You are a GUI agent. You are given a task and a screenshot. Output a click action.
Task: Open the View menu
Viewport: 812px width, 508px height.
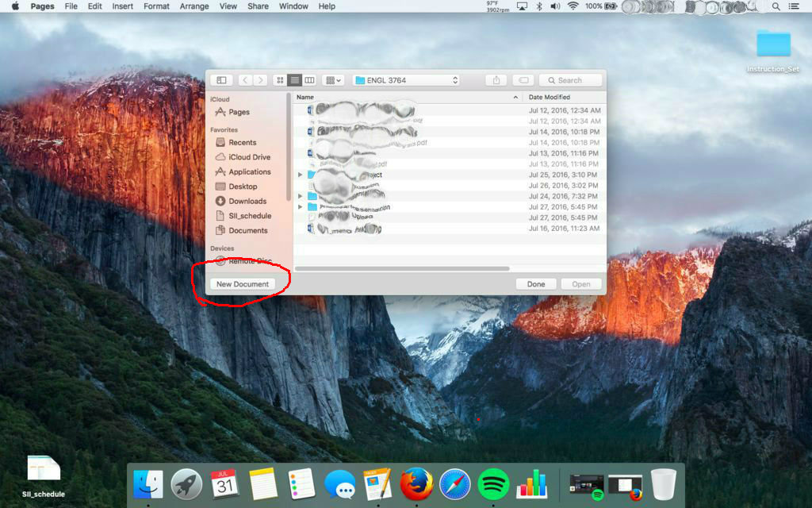coord(228,6)
